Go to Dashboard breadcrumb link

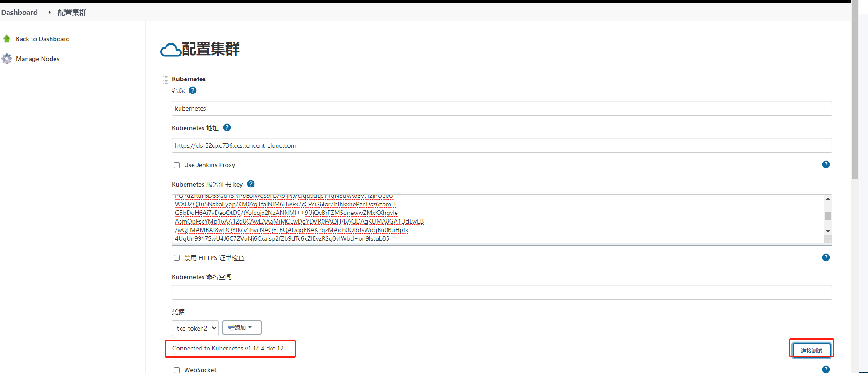click(19, 12)
